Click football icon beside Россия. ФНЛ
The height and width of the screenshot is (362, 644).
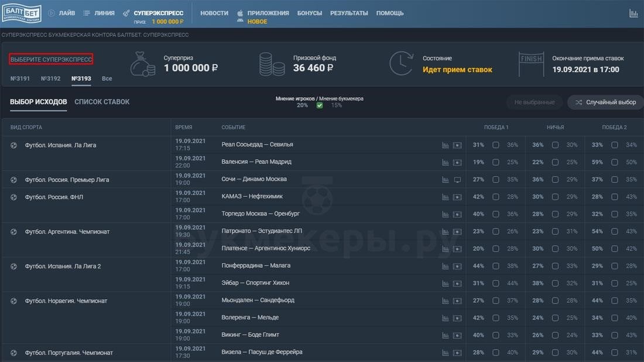click(13, 197)
